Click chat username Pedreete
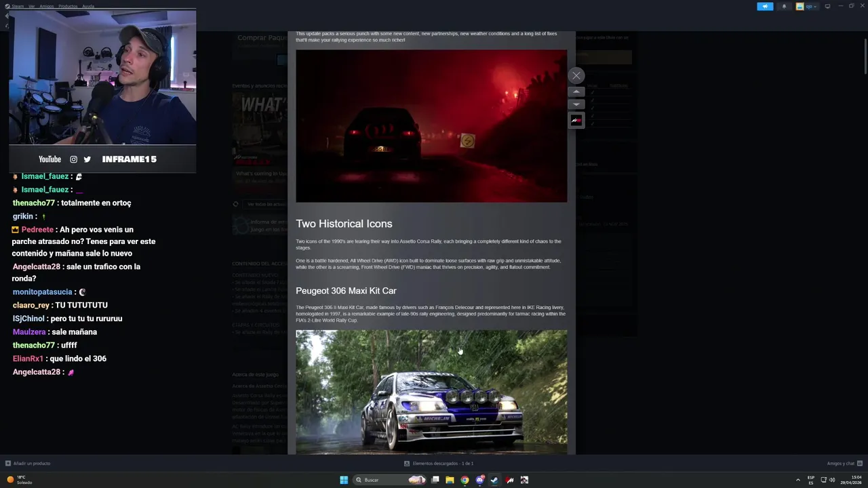868x488 pixels. [37, 230]
